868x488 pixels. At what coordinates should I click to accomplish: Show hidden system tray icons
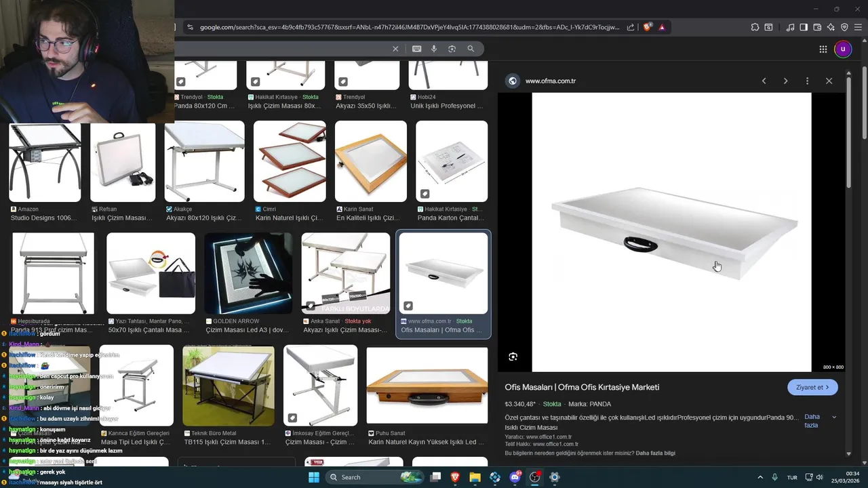[x=759, y=477]
